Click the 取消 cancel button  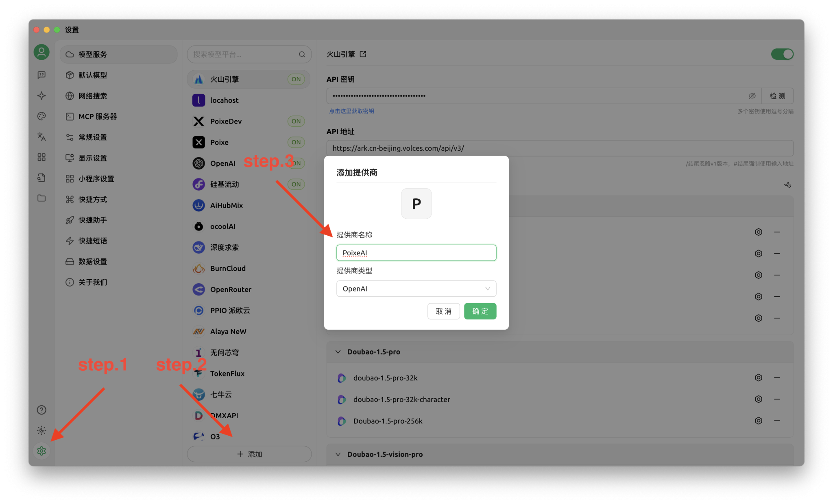(443, 311)
